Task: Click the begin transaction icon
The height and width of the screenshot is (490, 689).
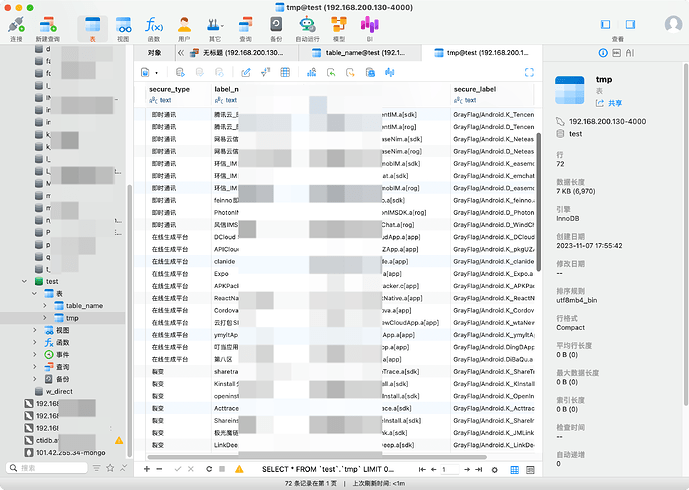Action: [180, 73]
